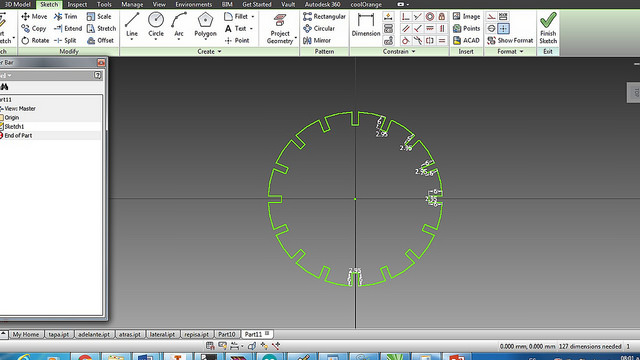Open the Tools ribbon tab

pyautogui.click(x=104, y=4)
